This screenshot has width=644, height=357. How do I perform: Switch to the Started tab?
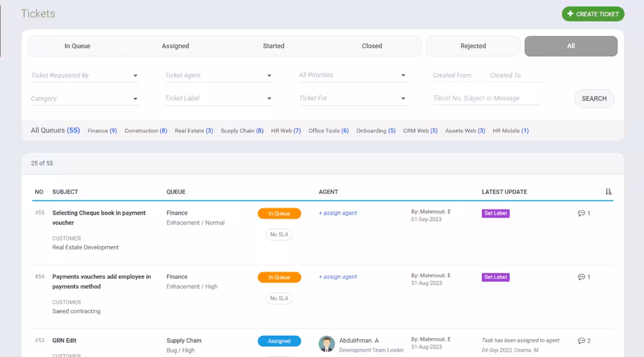tap(274, 46)
